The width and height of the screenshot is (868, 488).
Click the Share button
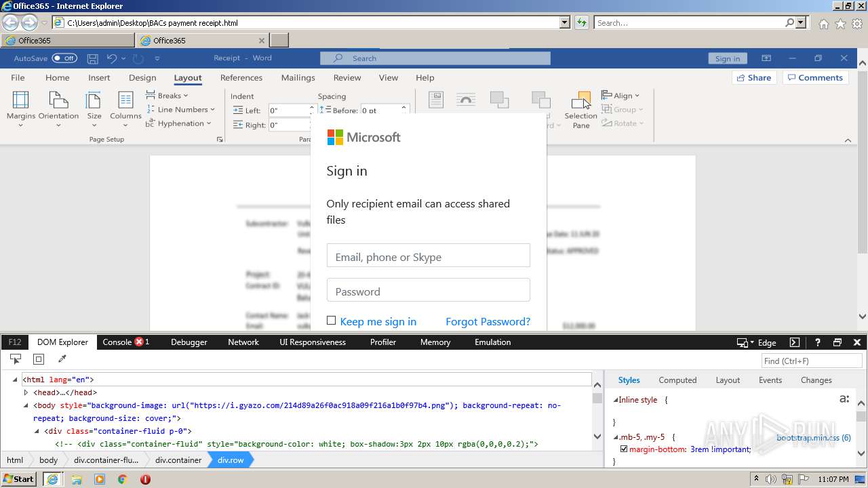(754, 78)
